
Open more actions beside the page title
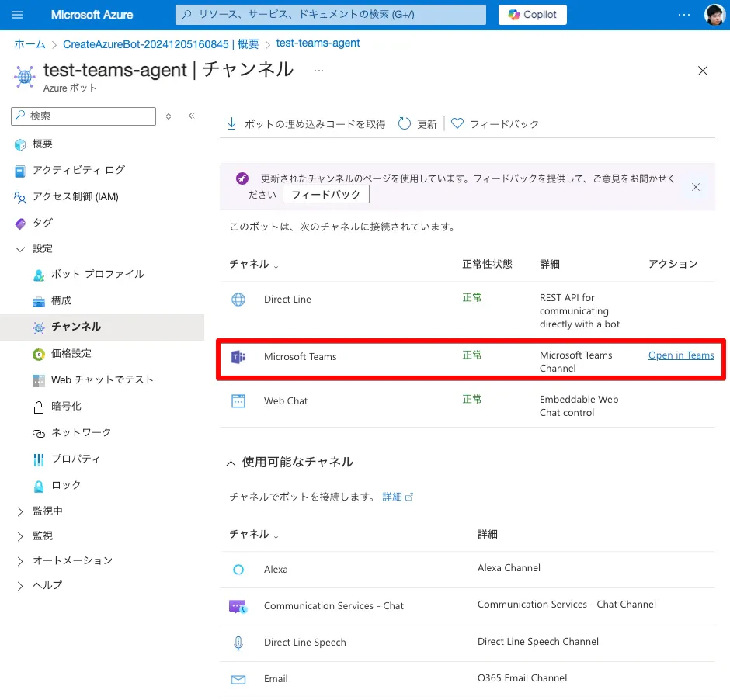[319, 71]
